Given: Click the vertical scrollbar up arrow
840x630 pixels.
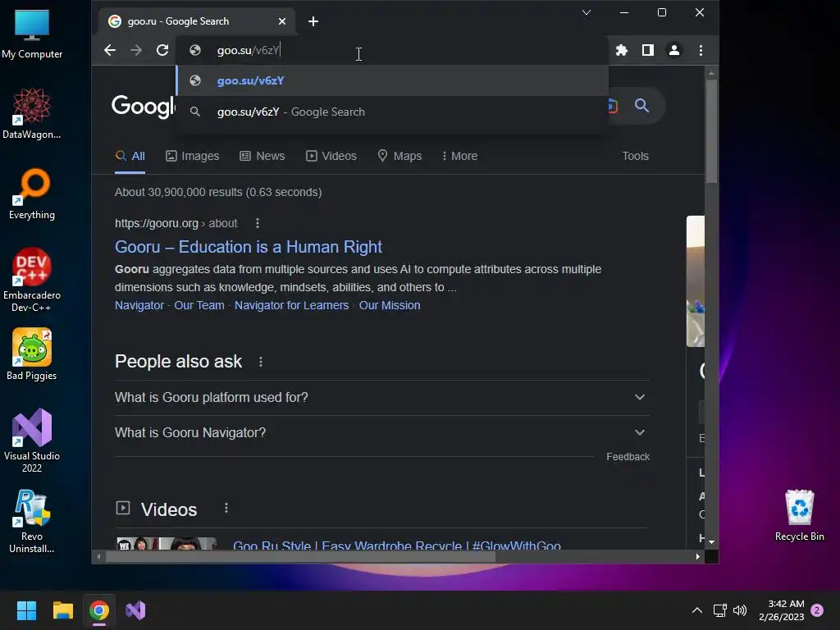Looking at the screenshot, I should click(x=711, y=73).
